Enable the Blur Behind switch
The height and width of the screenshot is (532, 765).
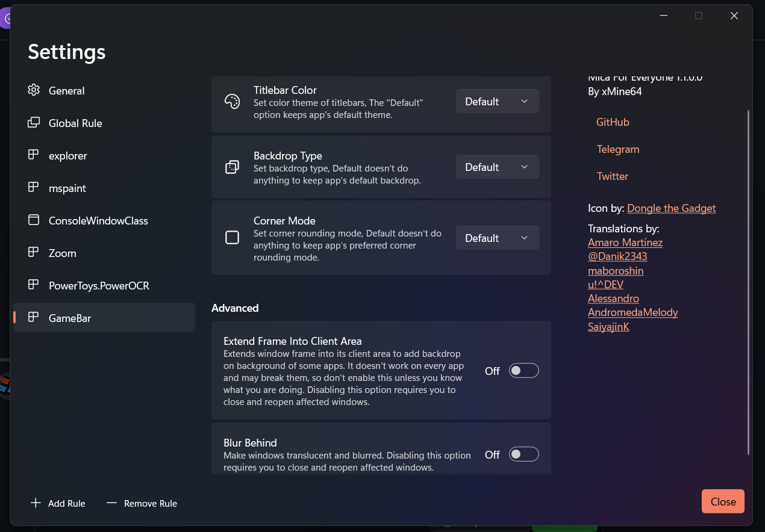pos(523,454)
